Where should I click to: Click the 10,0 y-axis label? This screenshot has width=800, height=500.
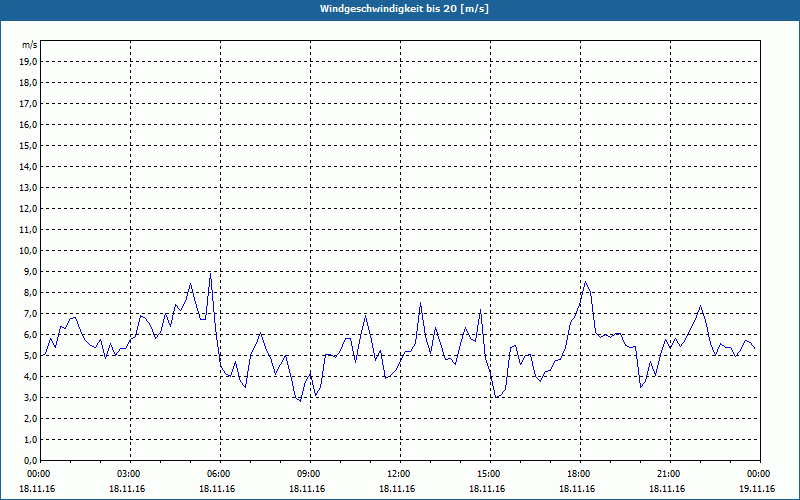(x=28, y=251)
